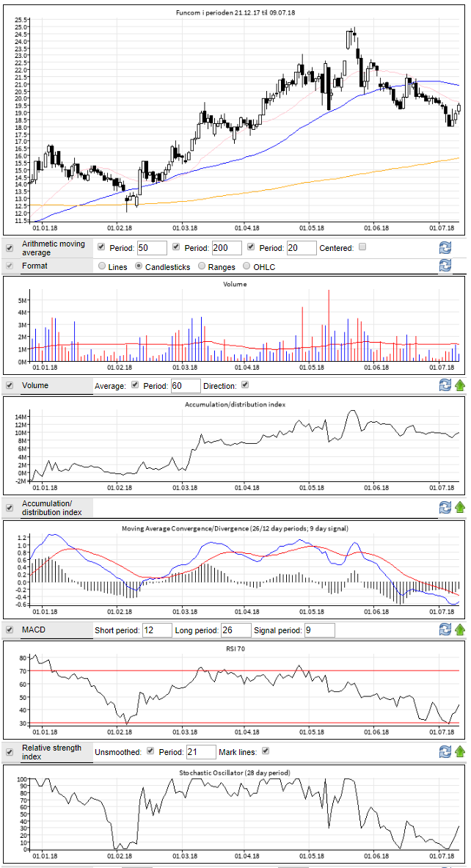Viewport: 471px width, 868px height.
Task: Click refresh icon in MACD row
Action: click(445, 630)
